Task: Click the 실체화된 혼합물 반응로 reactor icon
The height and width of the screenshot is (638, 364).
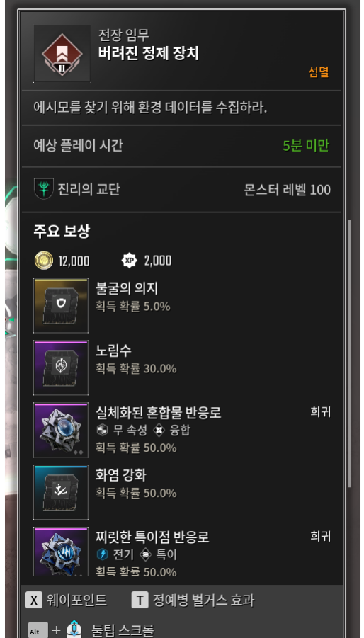Action: [61, 430]
